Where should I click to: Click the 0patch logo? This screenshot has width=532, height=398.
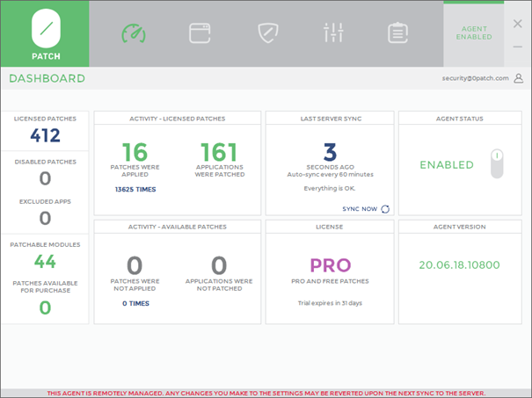46,34
